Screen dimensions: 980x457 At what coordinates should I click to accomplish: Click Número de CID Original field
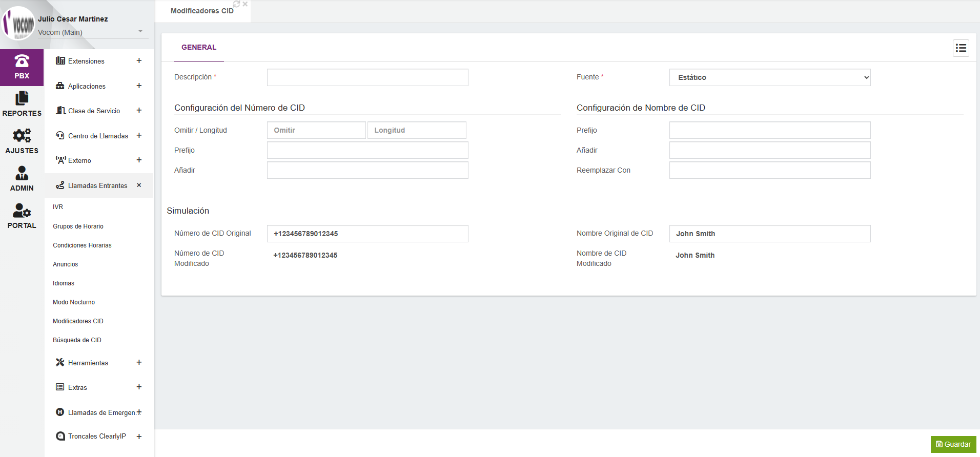tap(367, 234)
